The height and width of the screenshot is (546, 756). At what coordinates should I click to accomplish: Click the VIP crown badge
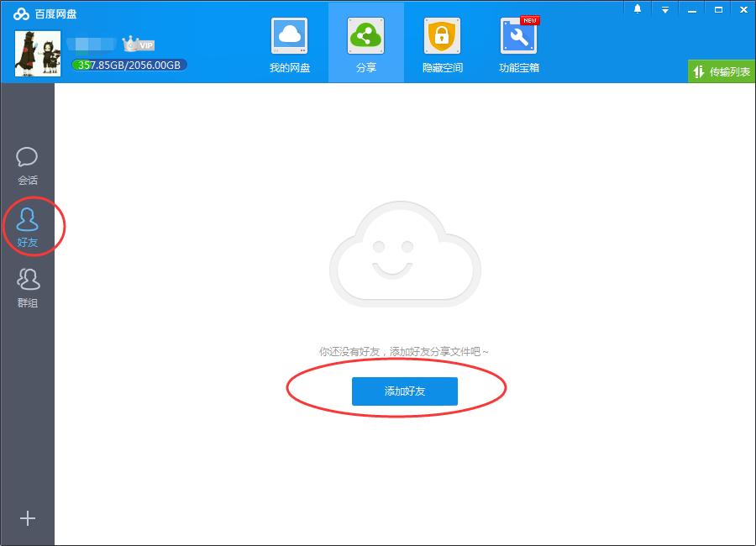point(139,45)
